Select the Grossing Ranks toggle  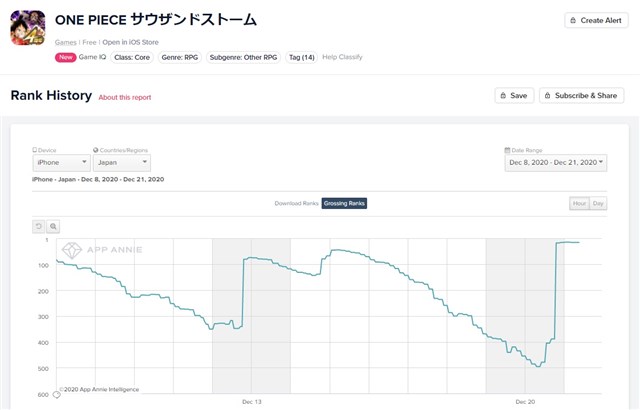click(344, 203)
